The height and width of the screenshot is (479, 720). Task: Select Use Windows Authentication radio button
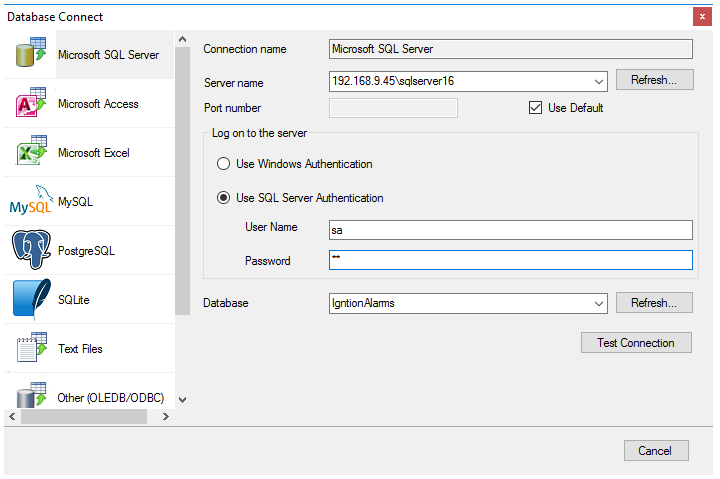click(223, 163)
